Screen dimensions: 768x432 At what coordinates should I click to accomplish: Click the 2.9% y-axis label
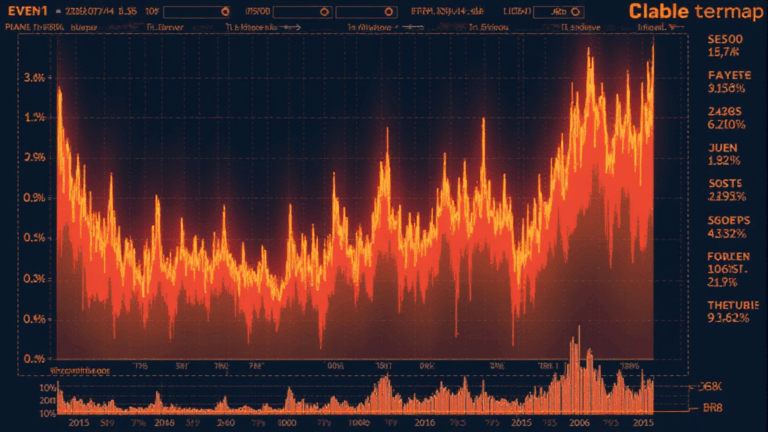point(34,157)
